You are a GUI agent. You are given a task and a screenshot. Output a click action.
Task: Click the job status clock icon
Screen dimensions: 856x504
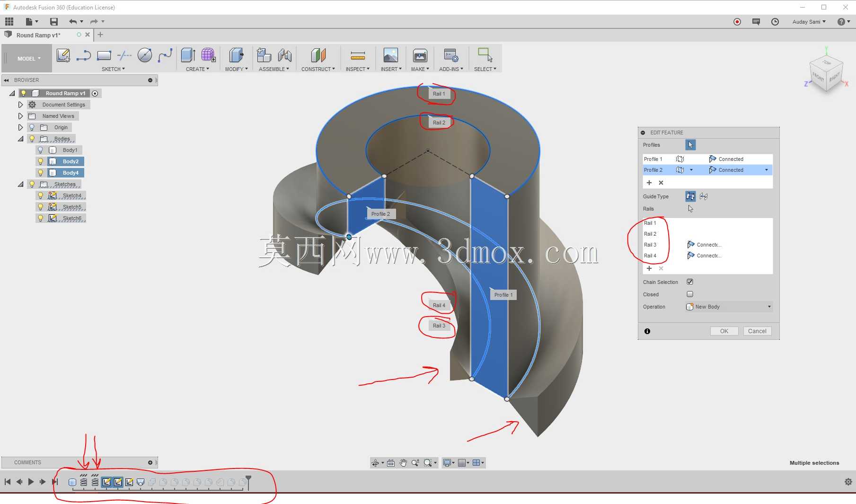tap(775, 22)
